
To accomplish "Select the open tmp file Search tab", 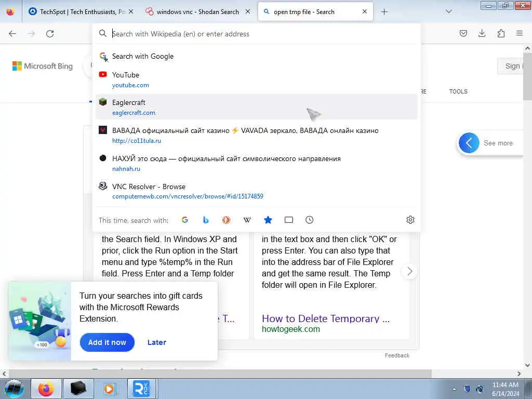I will (x=315, y=12).
